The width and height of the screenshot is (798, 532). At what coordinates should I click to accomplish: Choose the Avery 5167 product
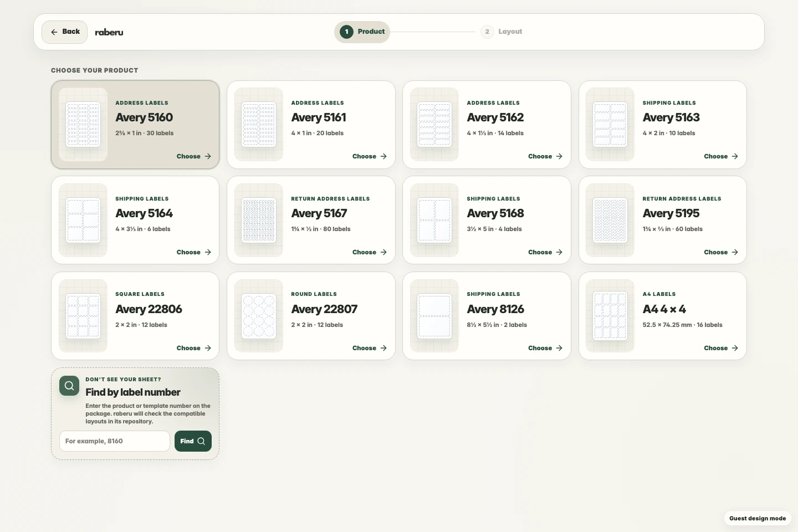coord(370,252)
